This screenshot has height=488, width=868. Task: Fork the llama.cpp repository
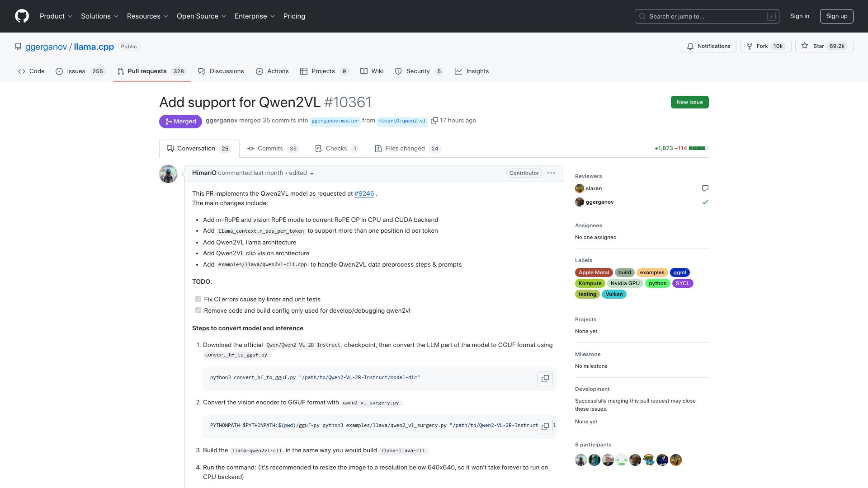tap(765, 46)
